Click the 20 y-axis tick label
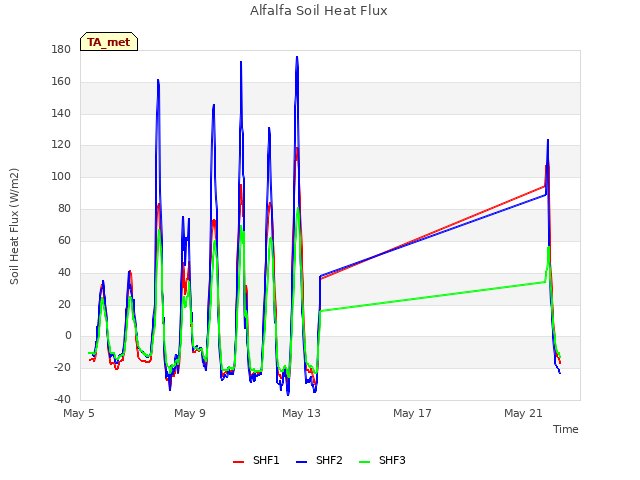The height and width of the screenshot is (480, 640). 64,304
